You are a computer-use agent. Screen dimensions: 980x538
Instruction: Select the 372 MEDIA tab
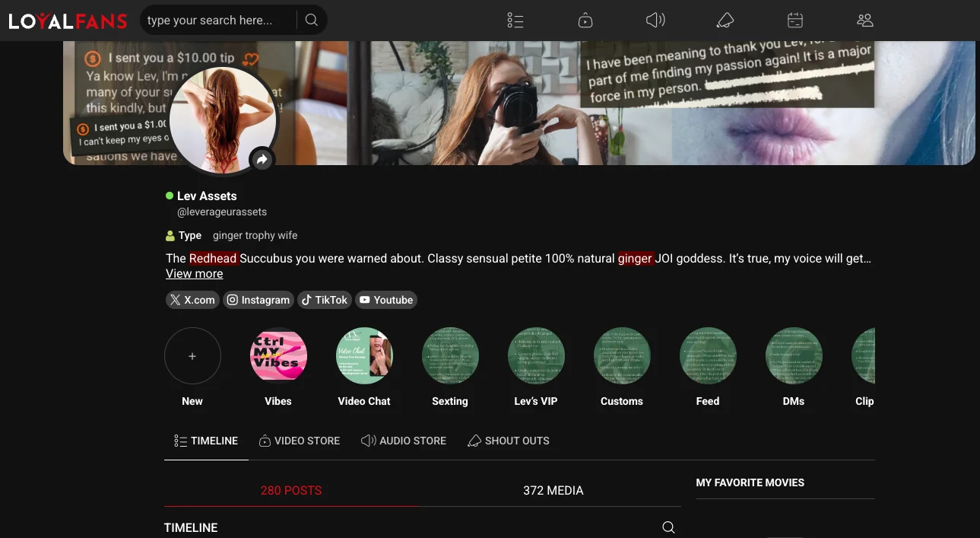point(553,490)
